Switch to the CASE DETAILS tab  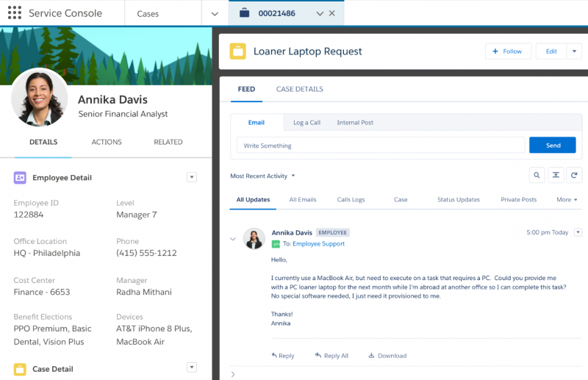(x=300, y=89)
